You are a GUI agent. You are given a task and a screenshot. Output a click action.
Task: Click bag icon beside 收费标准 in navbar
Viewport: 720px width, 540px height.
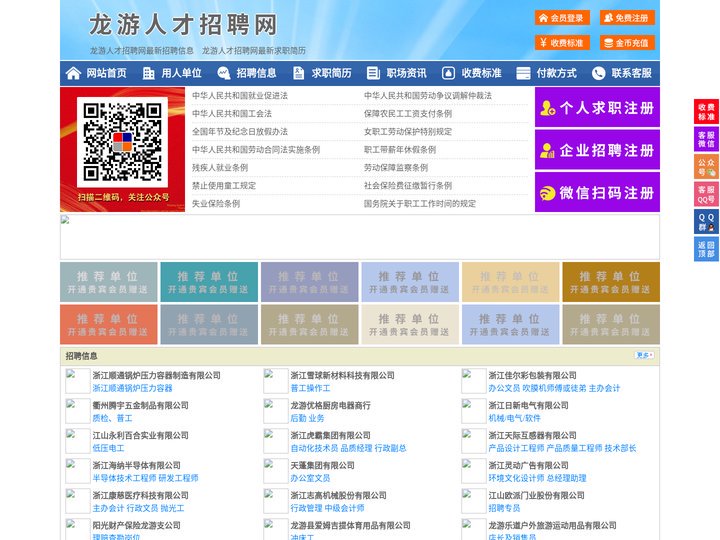pos(448,73)
